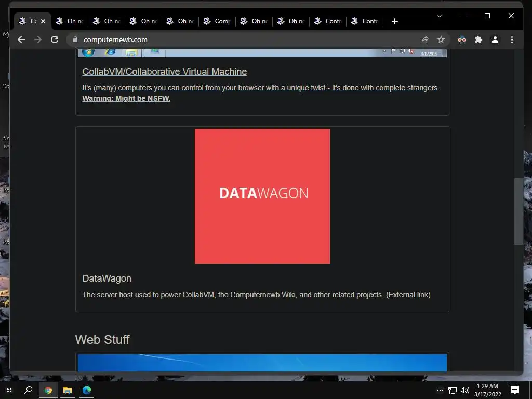
Task: Click the CollabVM description link text
Action: click(x=261, y=88)
